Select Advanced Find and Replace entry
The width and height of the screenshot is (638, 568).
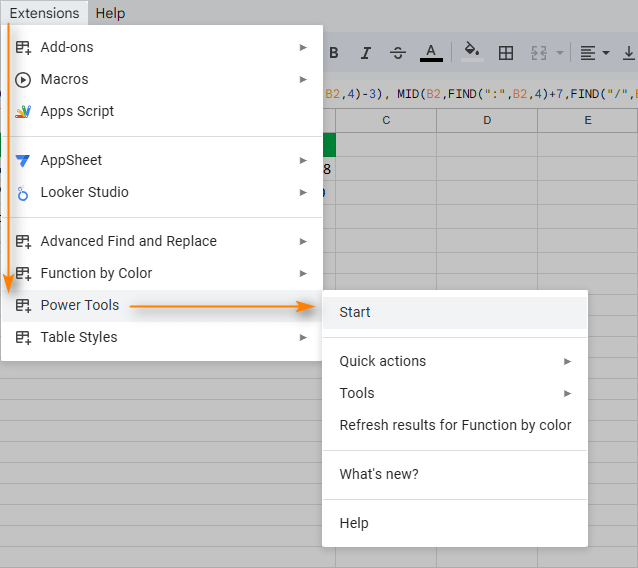tap(162, 241)
